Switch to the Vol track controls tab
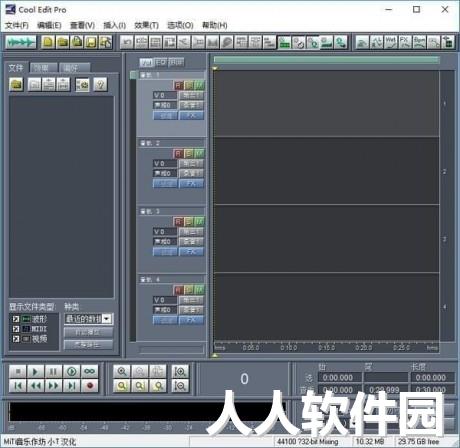The width and height of the screenshot is (460, 448). tap(146, 62)
